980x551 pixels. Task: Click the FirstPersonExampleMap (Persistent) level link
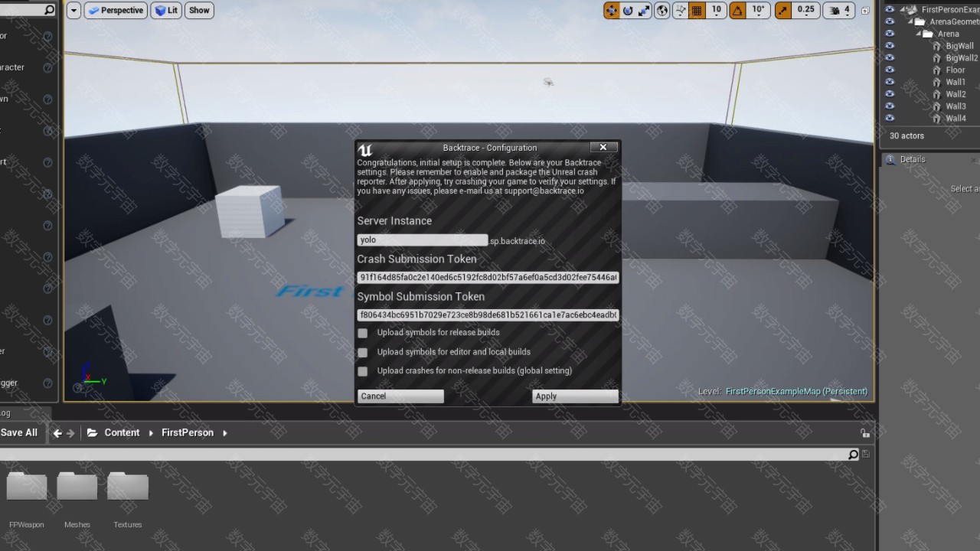[x=796, y=391]
